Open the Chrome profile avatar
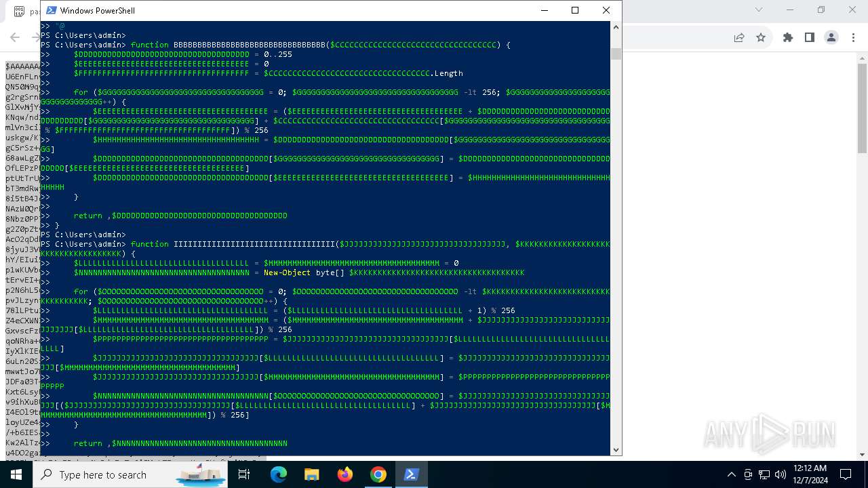The width and height of the screenshot is (868, 488). [831, 37]
